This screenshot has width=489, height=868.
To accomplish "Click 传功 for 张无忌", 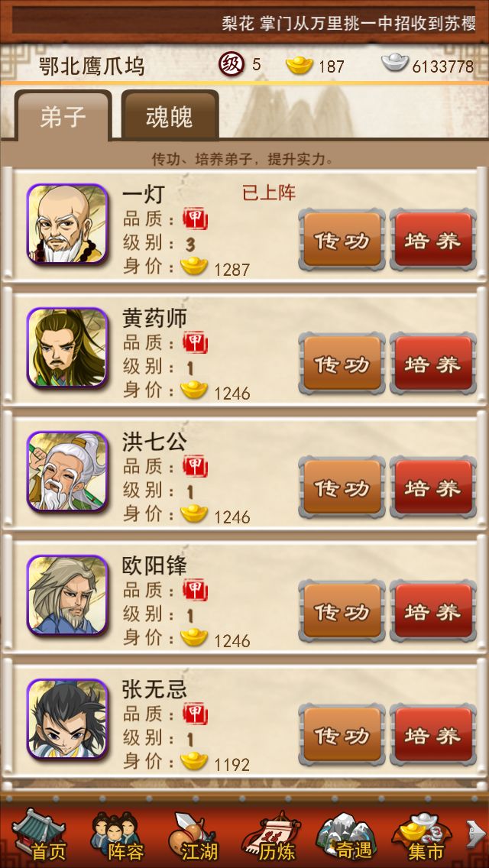I will (x=342, y=734).
